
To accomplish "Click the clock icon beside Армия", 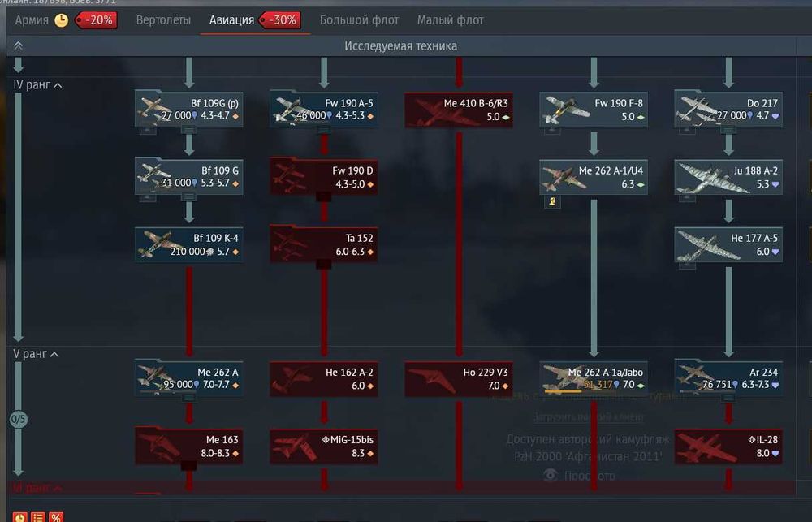I will coord(62,20).
